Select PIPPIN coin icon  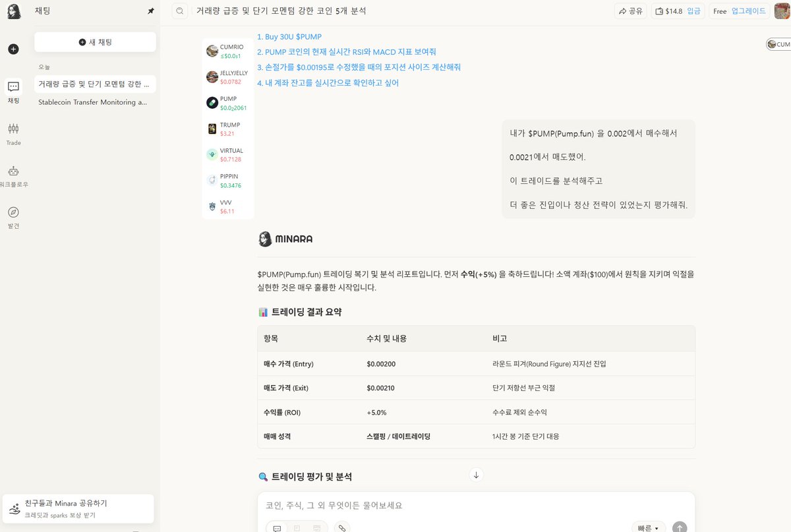coord(212,180)
